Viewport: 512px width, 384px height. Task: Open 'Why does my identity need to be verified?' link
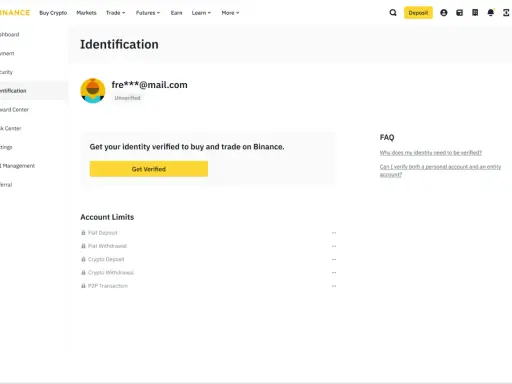point(431,153)
